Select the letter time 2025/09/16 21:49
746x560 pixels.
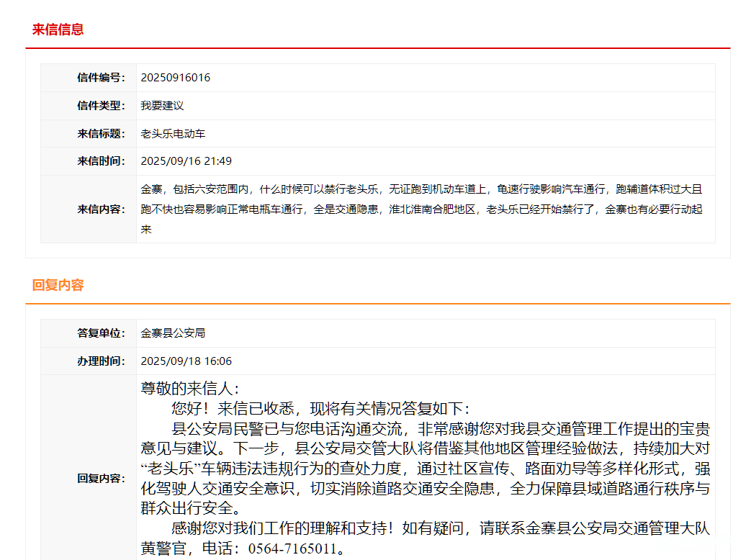pos(186,161)
